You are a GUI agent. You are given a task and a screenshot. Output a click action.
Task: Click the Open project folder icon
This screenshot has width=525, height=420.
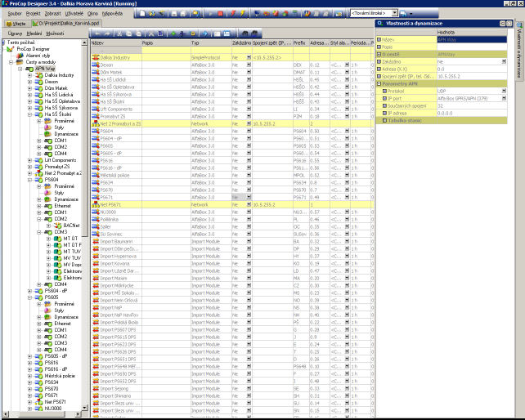coord(152,13)
